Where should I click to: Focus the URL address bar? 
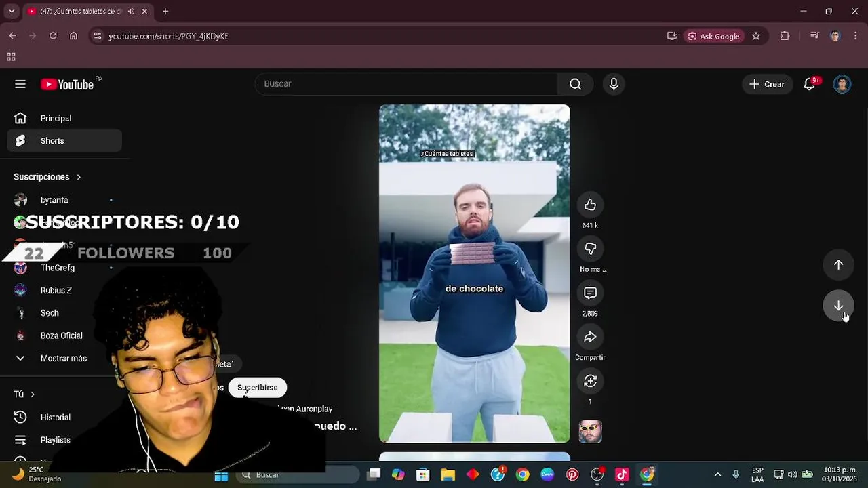(380, 36)
